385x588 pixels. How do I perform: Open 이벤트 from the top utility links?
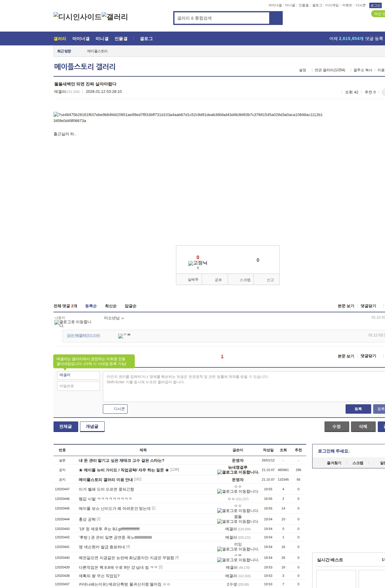coord(347,5)
